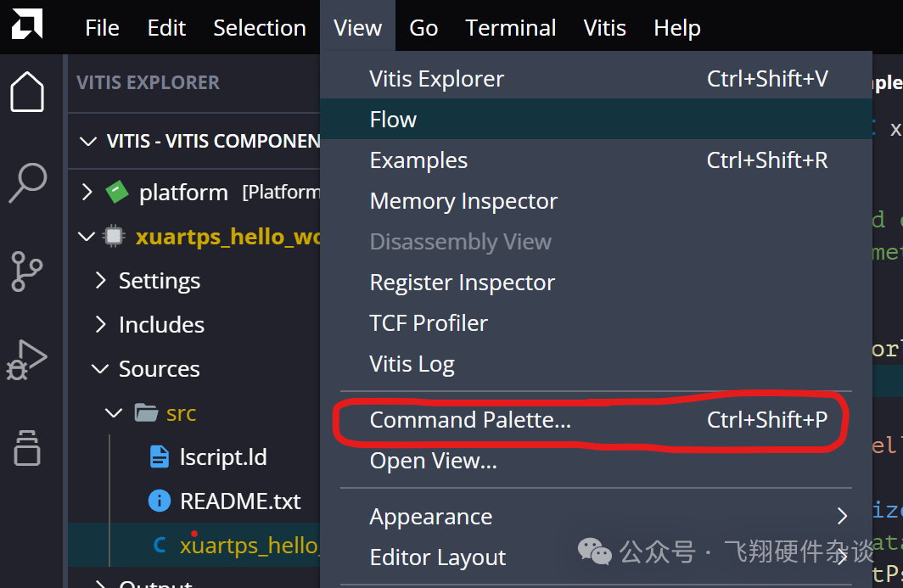Click the greyed Disassembly View entry

[596, 241]
